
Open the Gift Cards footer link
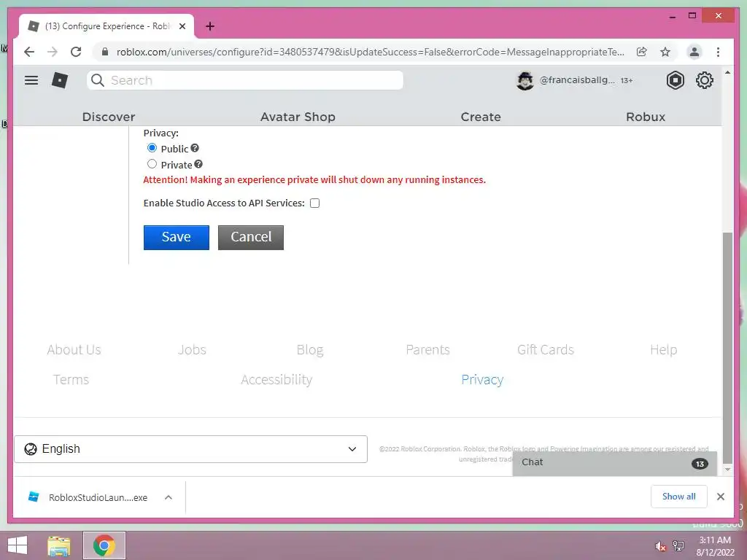coord(546,349)
